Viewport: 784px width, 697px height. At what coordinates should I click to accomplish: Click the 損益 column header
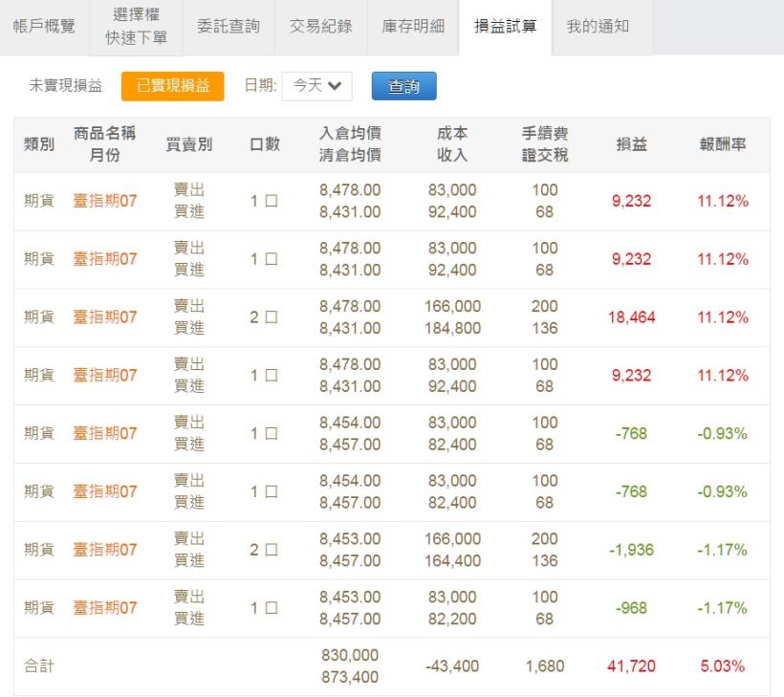pyautogui.click(x=630, y=142)
